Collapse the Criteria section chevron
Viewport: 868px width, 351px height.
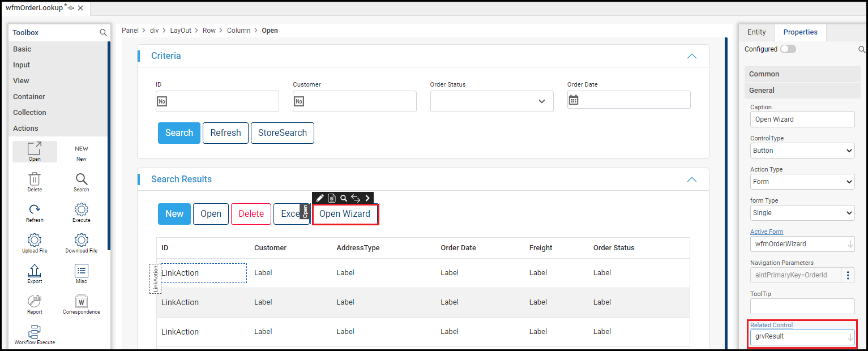[691, 56]
